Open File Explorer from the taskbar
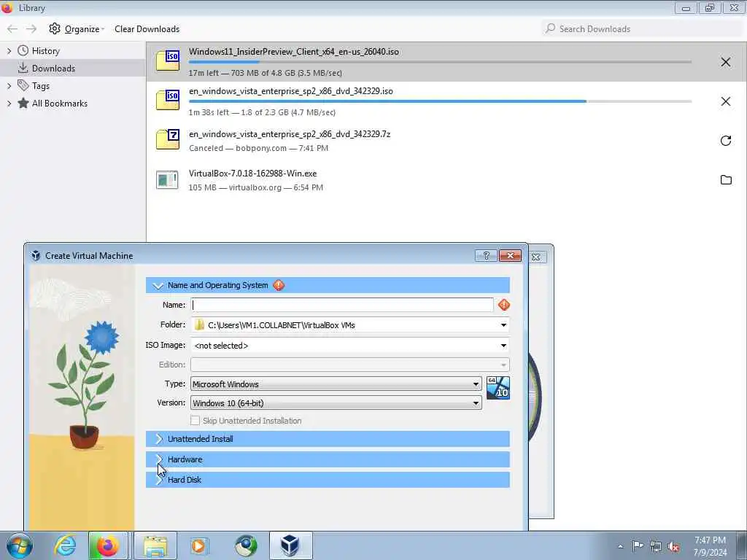 tap(155, 545)
